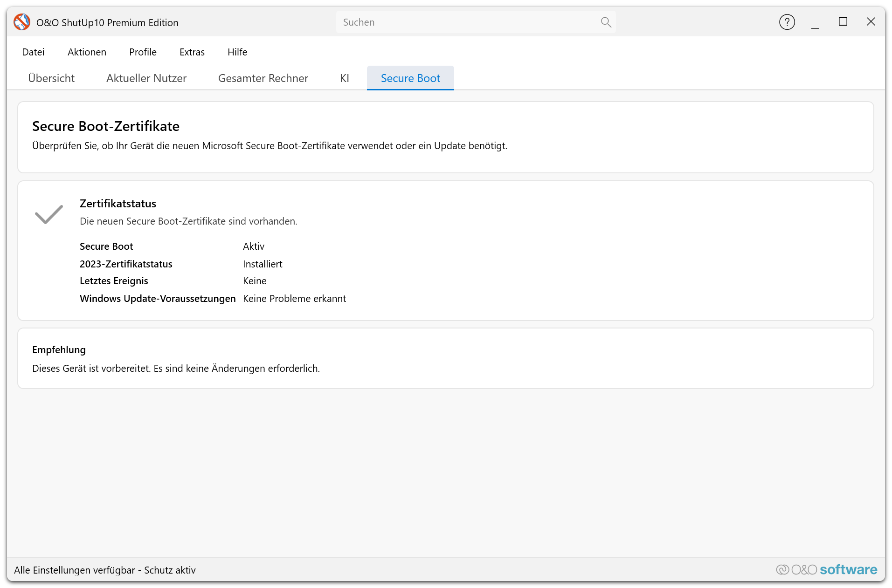Click the Empfehlung heading
The height and width of the screenshot is (588, 892).
tap(59, 350)
